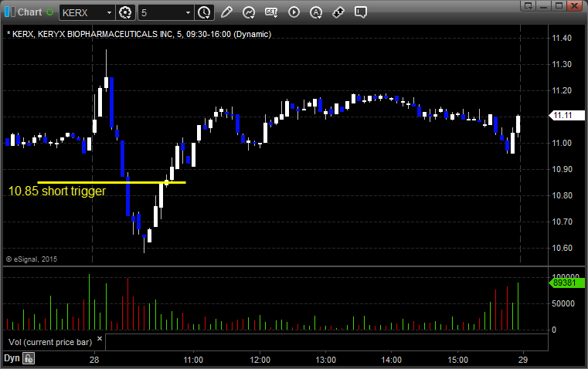
Task: Select the pencil drawing tools icon
Action: [x=226, y=12]
